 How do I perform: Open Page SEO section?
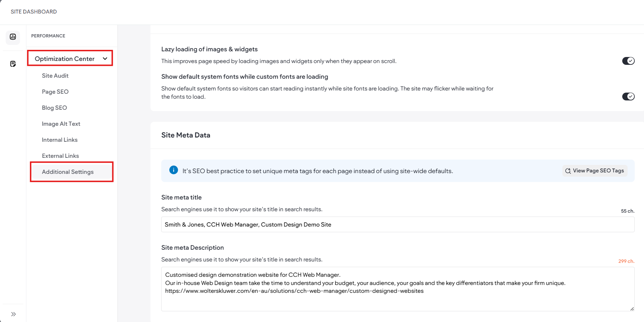click(55, 92)
